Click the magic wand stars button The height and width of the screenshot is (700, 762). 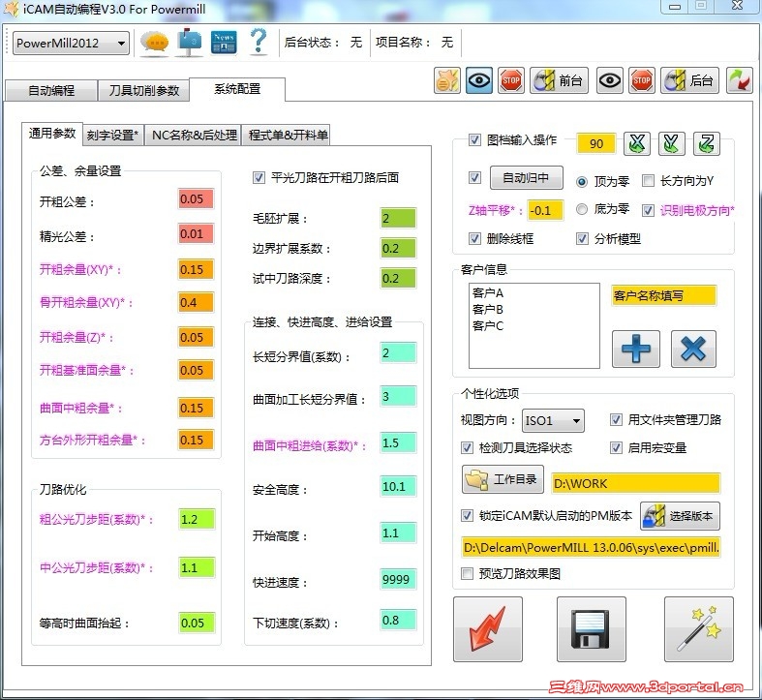click(x=698, y=629)
